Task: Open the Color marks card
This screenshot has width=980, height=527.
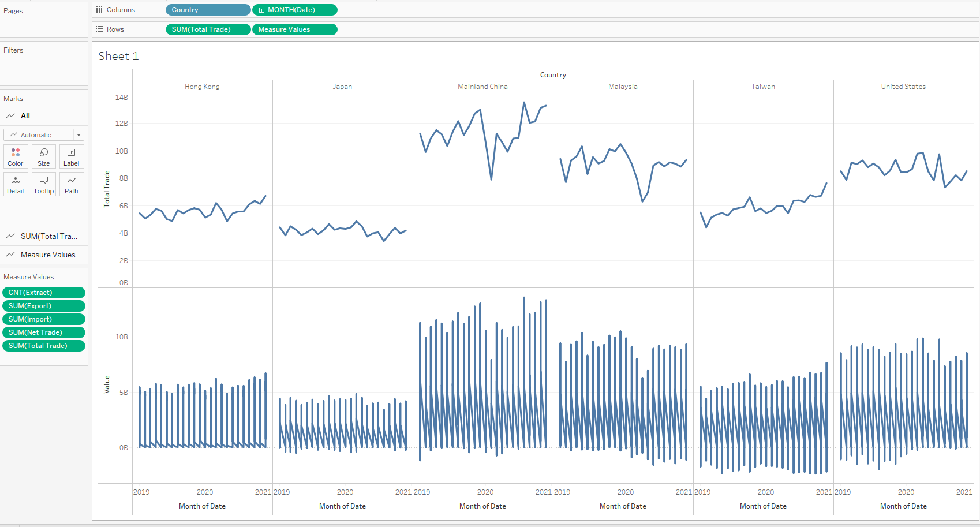Action: 16,156
